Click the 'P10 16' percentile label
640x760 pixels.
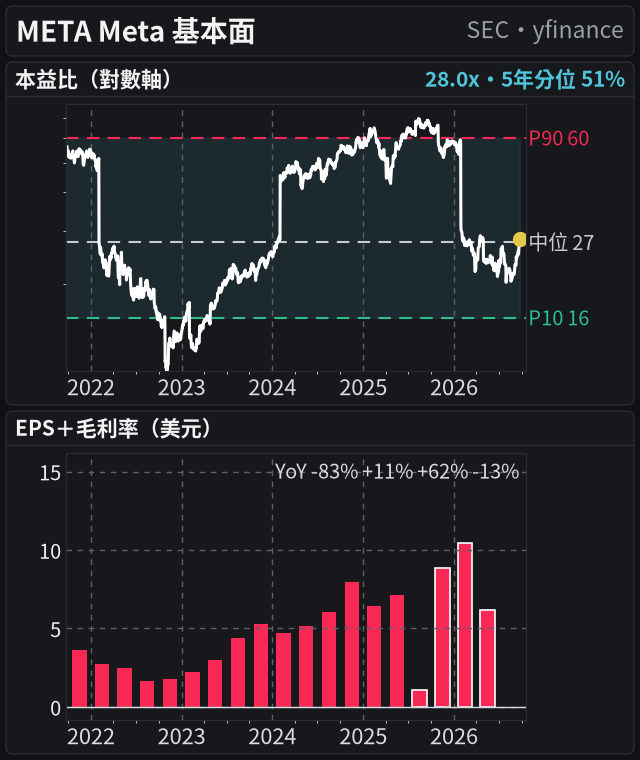pos(559,318)
